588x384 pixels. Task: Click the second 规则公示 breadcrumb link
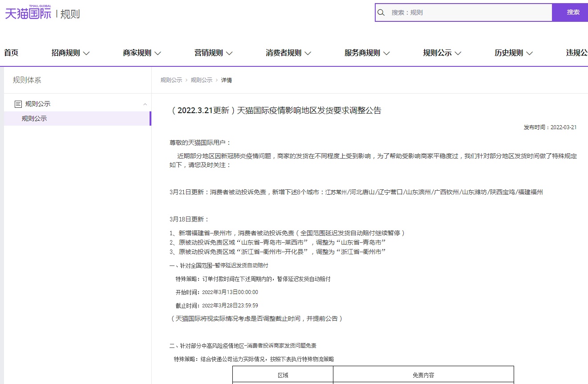click(202, 80)
